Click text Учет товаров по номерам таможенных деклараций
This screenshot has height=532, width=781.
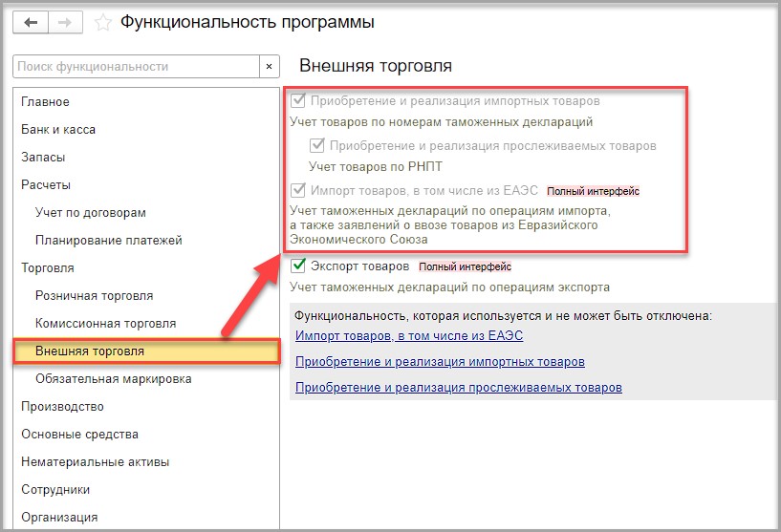click(x=442, y=122)
